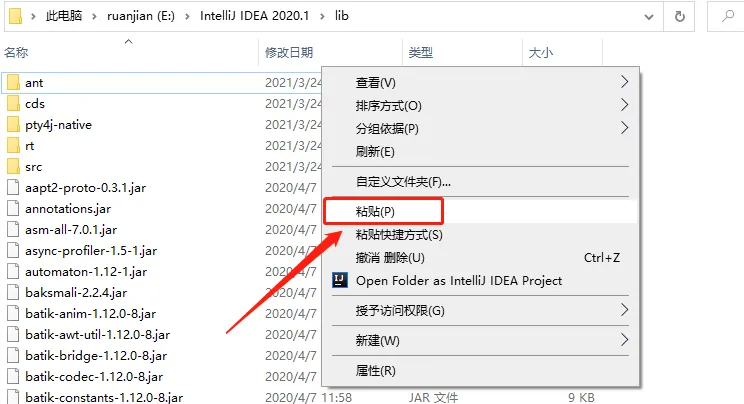This screenshot has width=744, height=404.
Task: Select the batik-codec-1.12.0-8.jar file
Action: click(97, 376)
